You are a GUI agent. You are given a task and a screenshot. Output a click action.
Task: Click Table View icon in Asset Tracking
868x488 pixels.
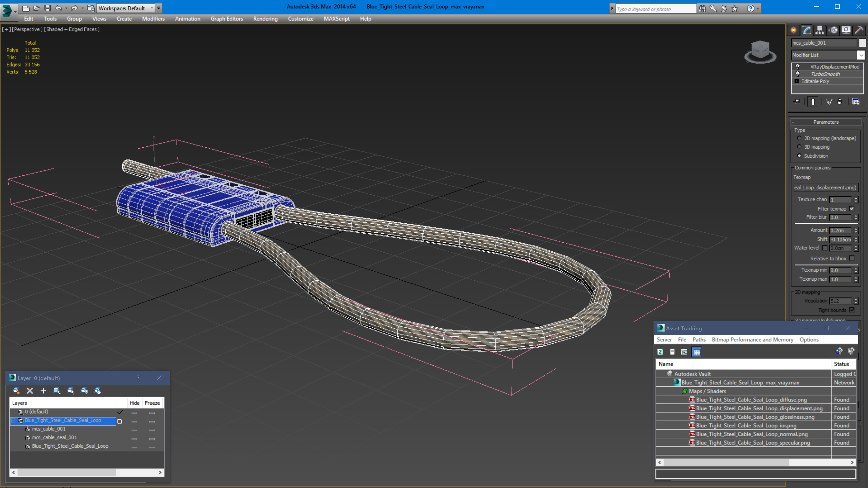pos(697,352)
